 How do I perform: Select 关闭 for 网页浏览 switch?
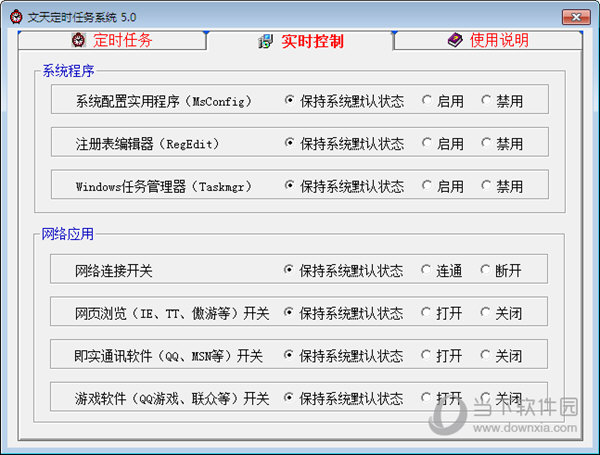(x=487, y=314)
